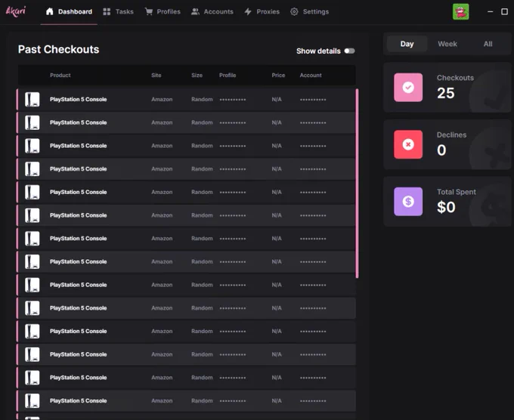Click the third row product name
The image size is (514, 420).
click(x=79, y=146)
